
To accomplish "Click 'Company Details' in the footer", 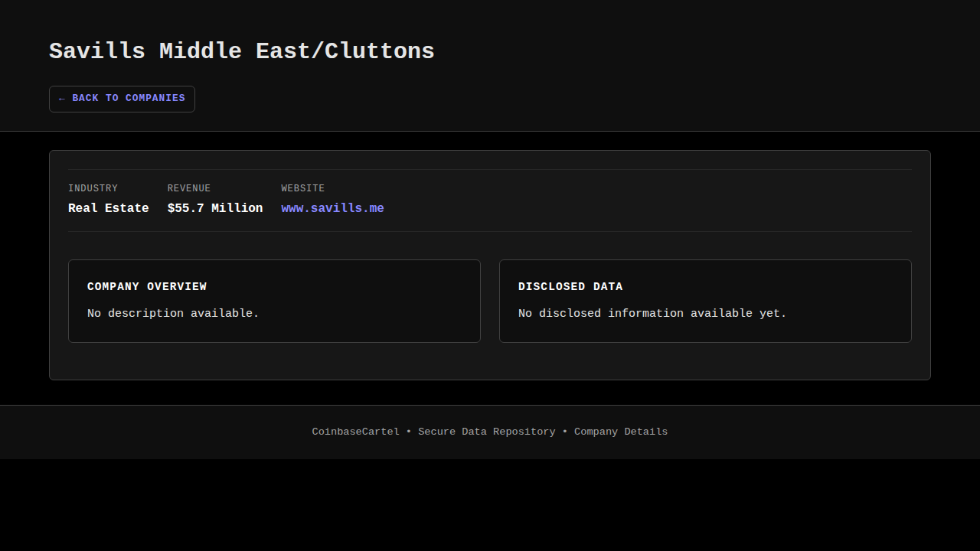I will [x=621, y=432].
